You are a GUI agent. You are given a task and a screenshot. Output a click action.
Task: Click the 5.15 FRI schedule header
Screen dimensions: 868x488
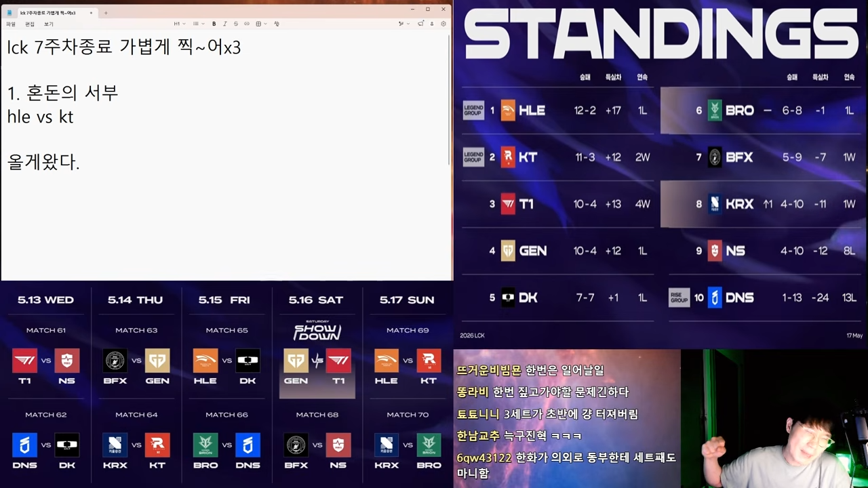click(x=226, y=300)
